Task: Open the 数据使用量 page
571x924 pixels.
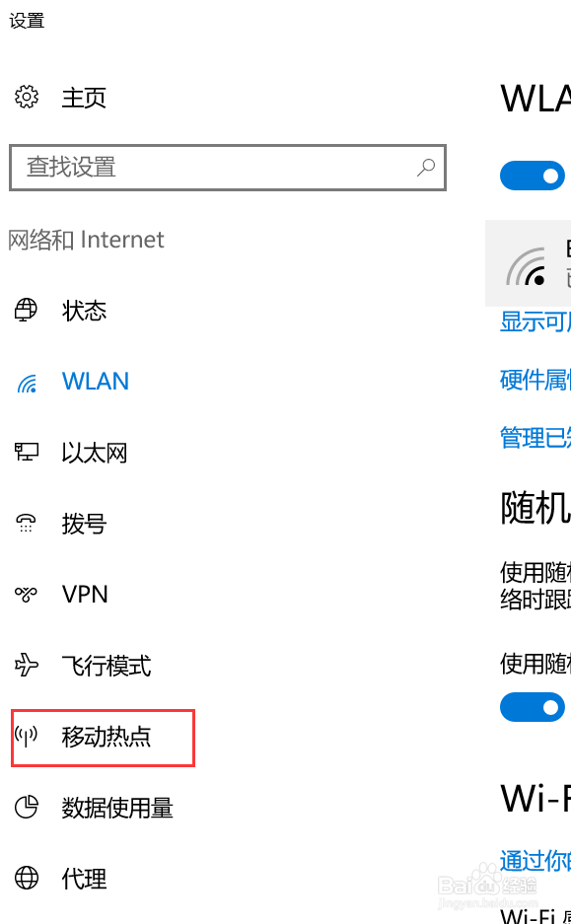Action: click(x=117, y=808)
